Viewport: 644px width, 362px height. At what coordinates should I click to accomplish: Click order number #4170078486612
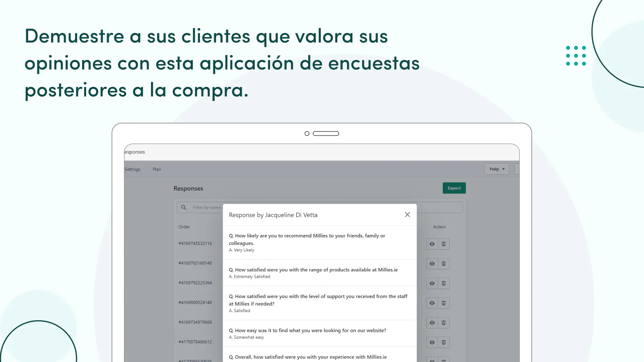195,342
